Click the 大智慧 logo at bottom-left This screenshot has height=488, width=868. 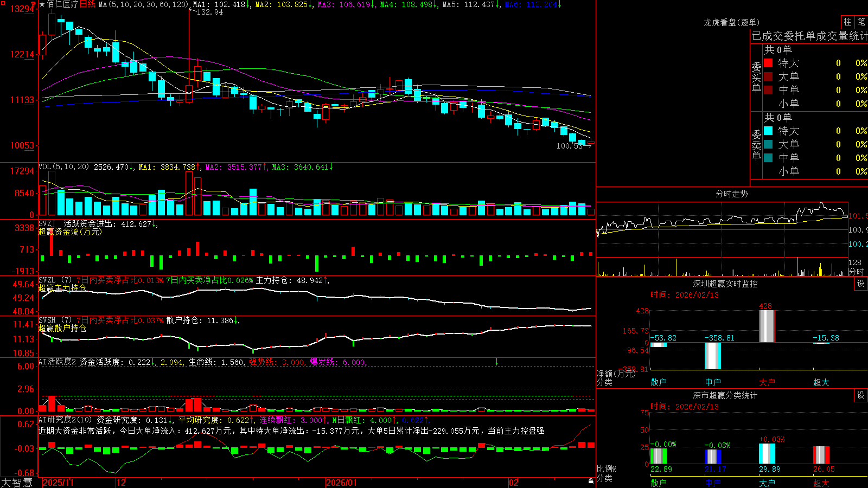click(x=16, y=482)
